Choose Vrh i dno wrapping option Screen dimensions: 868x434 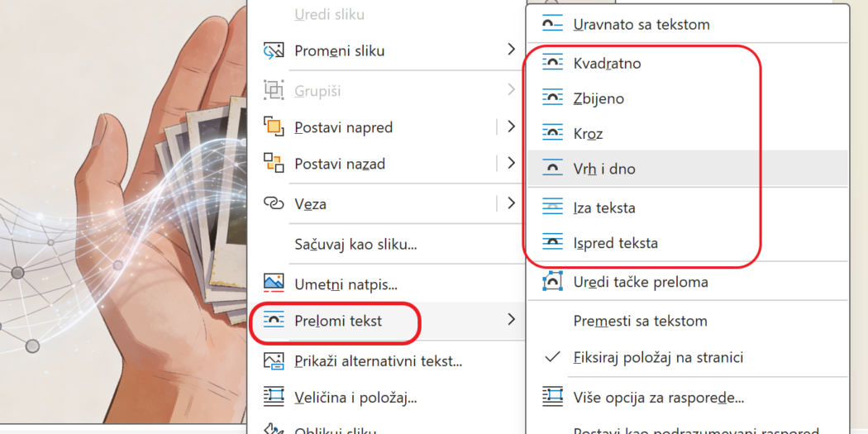pyautogui.click(x=603, y=169)
